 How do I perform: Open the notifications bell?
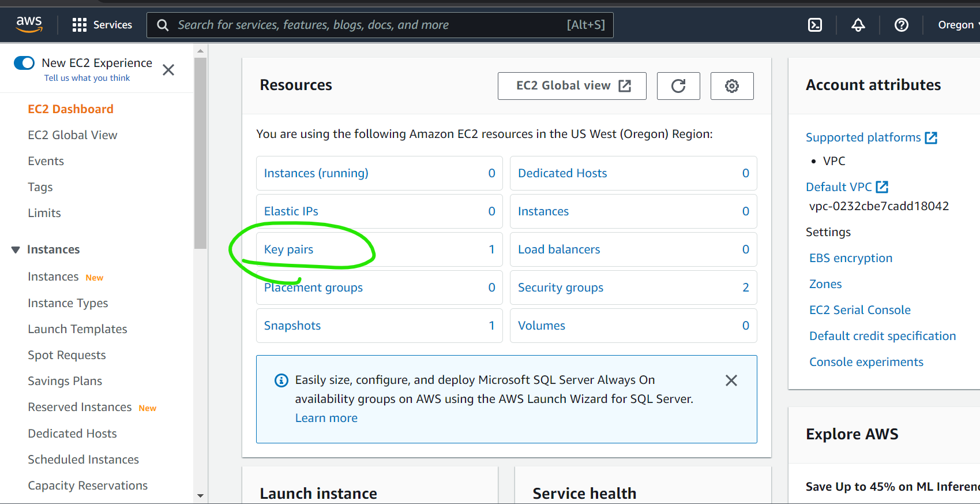[x=858, y=25]
